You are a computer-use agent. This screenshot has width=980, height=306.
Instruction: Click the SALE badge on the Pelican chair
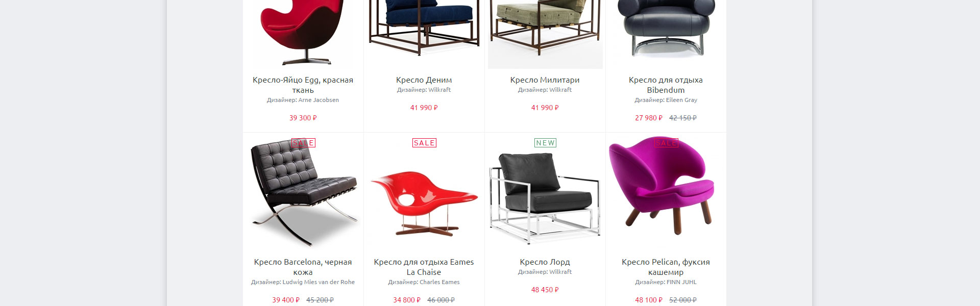666,143
